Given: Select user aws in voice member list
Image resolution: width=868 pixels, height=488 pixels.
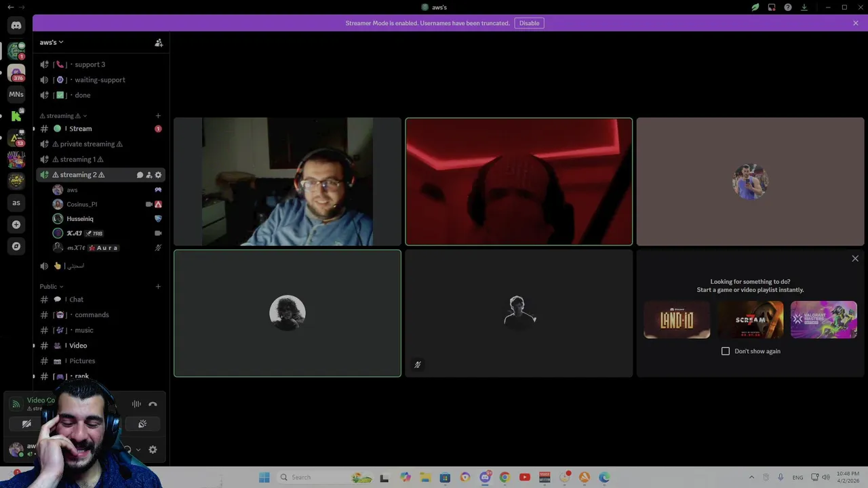Looking at the screenshot, I should tap(106, 190).
